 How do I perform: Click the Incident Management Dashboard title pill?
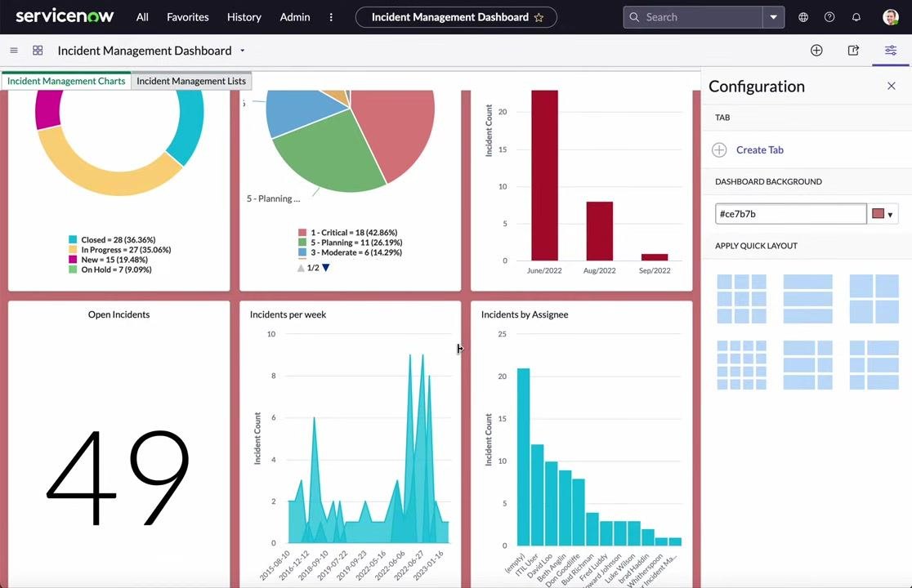(x=456, y=17)
